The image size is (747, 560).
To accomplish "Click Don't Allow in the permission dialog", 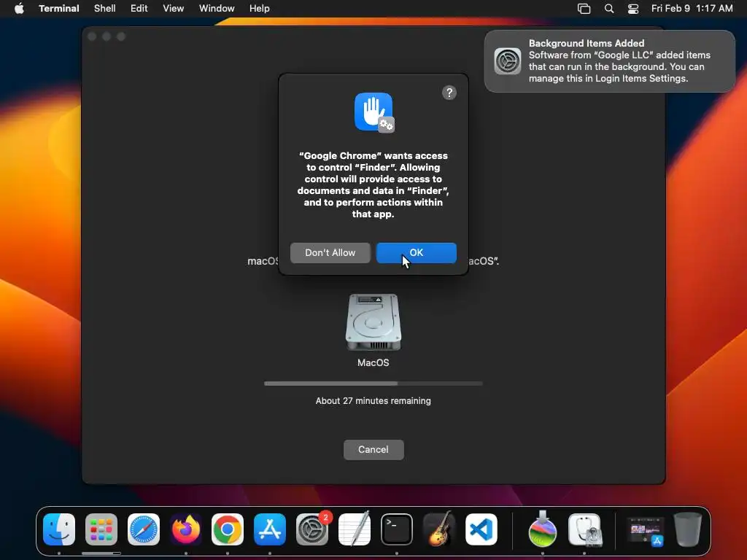I will coord(330,253).
